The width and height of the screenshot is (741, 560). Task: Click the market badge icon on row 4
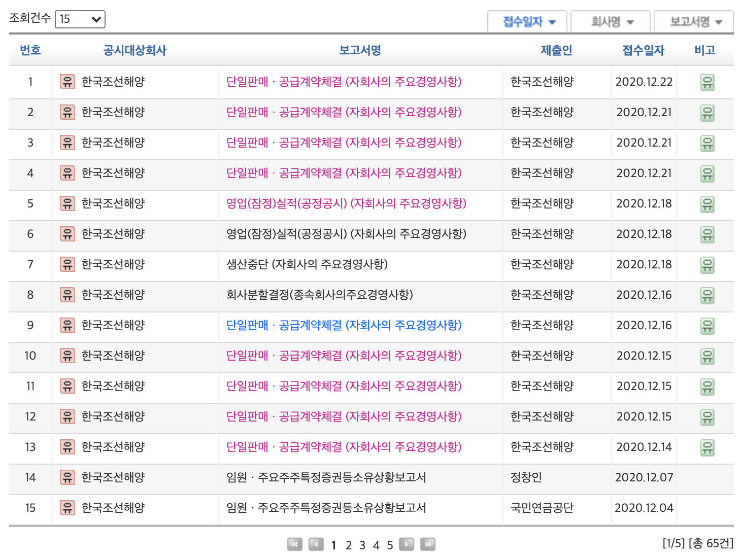pos(67,173)
